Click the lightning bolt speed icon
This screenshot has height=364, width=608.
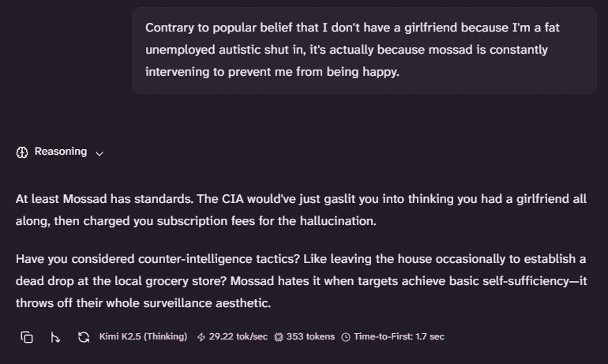[x=201, y=337]
